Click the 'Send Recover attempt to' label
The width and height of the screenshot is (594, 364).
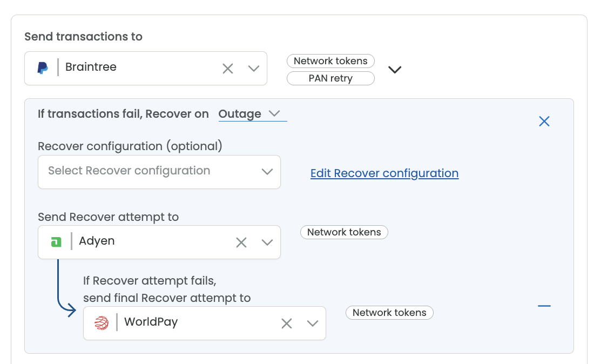point(109,217)
